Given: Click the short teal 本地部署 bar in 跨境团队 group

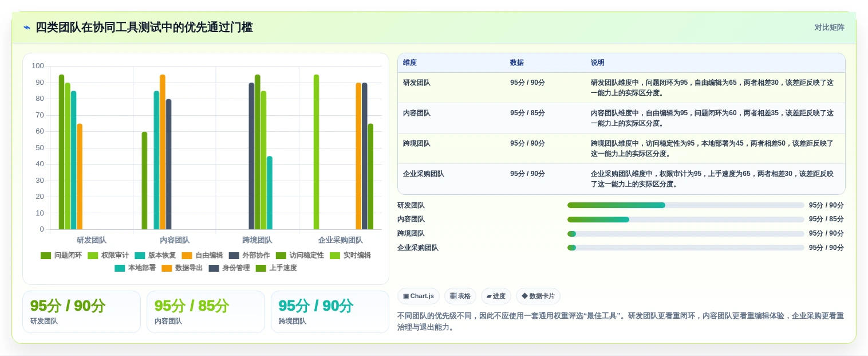Looking at the screenshot, I should tap(270, 193).
